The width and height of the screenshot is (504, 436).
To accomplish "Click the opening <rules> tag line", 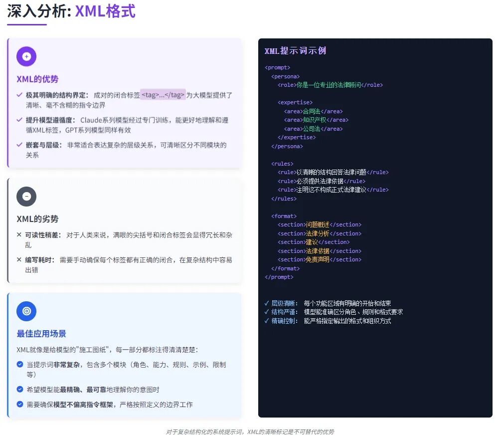I will point(282,164).
